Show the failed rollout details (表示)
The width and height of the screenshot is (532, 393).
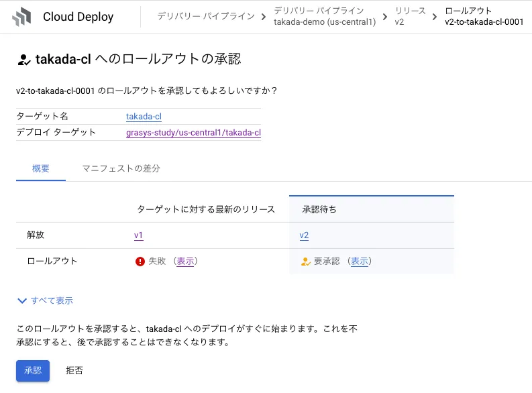pyautogui.click(x=185, y=261)
